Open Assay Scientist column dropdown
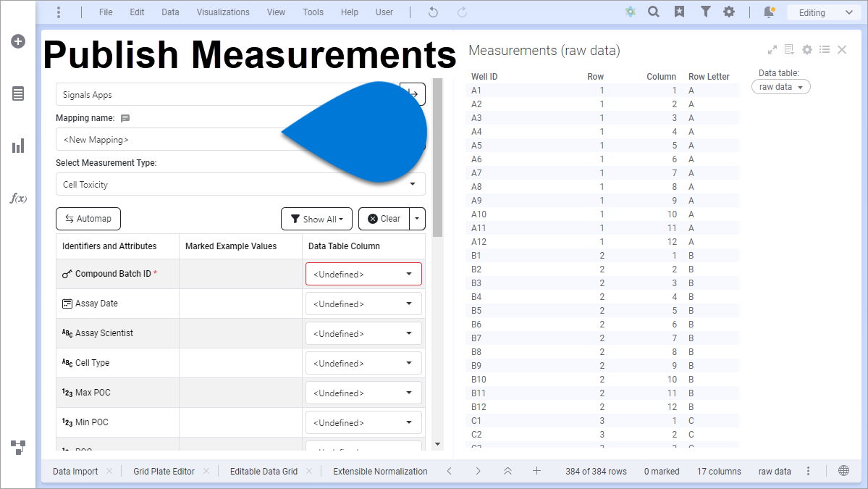Image resolution: width=868 pixels, height=489 pixels. (x=363, y=333)
